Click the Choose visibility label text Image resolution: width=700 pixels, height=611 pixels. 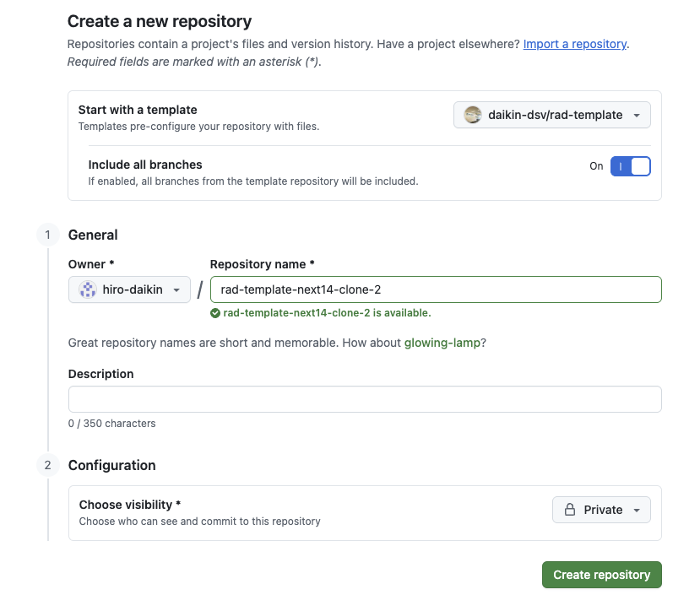(130, 505)
